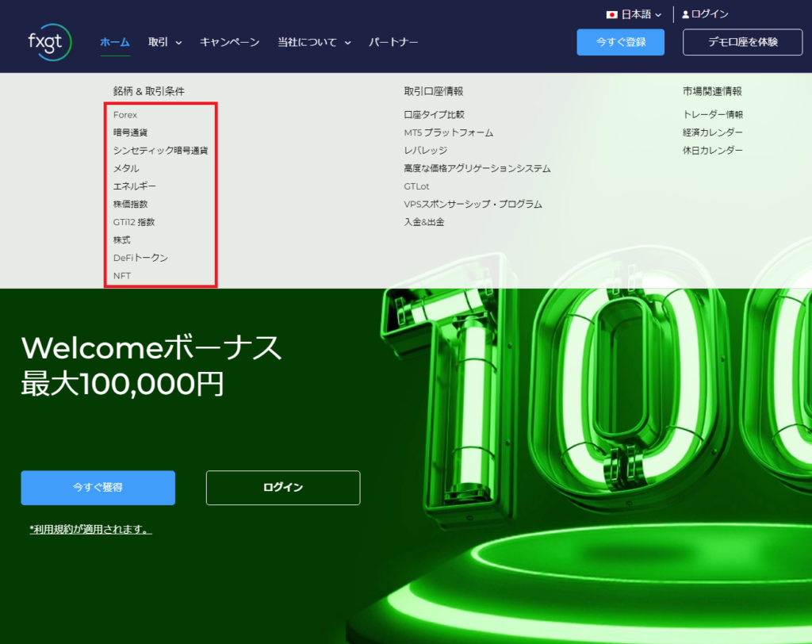Open the 暗号通貨 page

tap(132, 132)
